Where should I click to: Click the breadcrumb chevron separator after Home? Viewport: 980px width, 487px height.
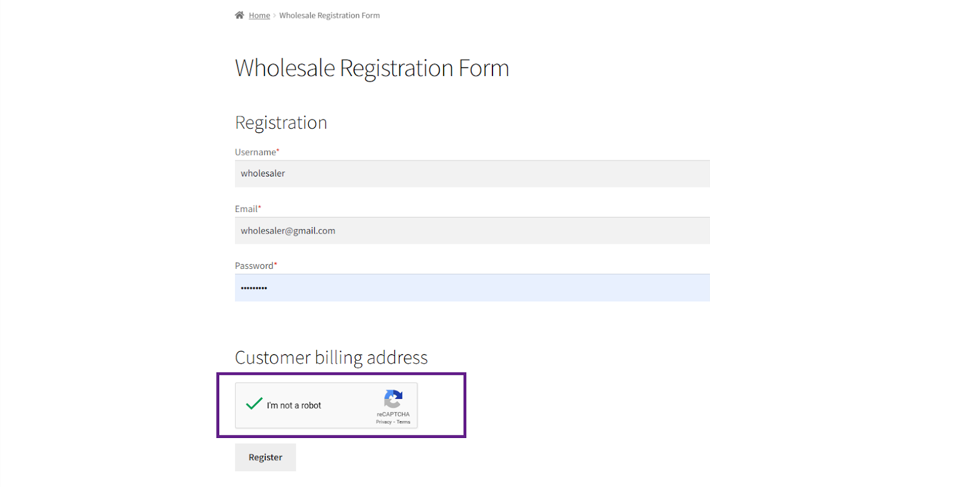[274, 15]
